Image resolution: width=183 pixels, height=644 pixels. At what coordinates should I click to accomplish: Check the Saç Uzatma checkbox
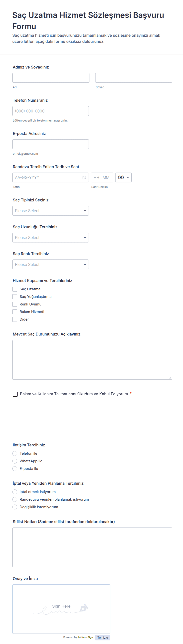(x=15, y=289)
